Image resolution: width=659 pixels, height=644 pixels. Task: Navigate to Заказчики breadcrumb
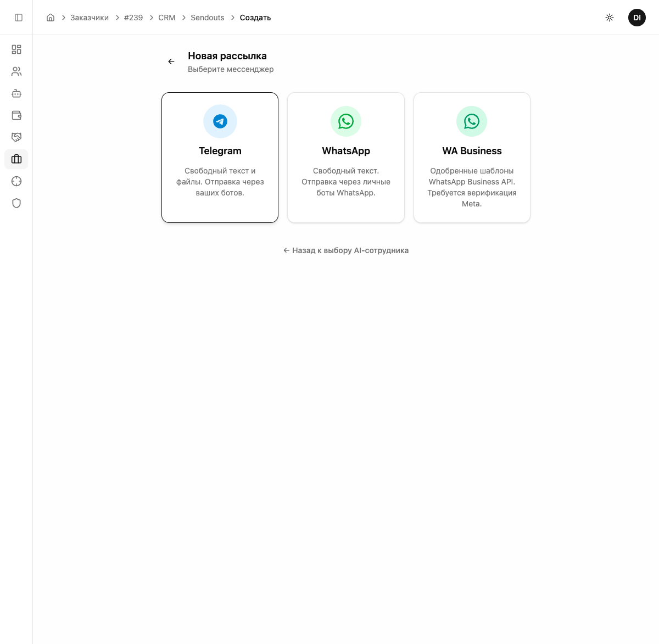tap(90, 18)
